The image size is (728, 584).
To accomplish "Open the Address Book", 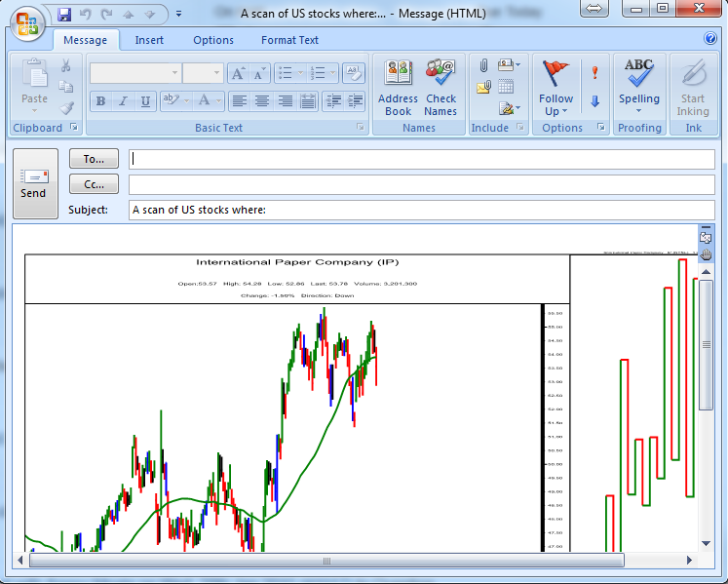I will pyautogui.click(x=398, y=88).
